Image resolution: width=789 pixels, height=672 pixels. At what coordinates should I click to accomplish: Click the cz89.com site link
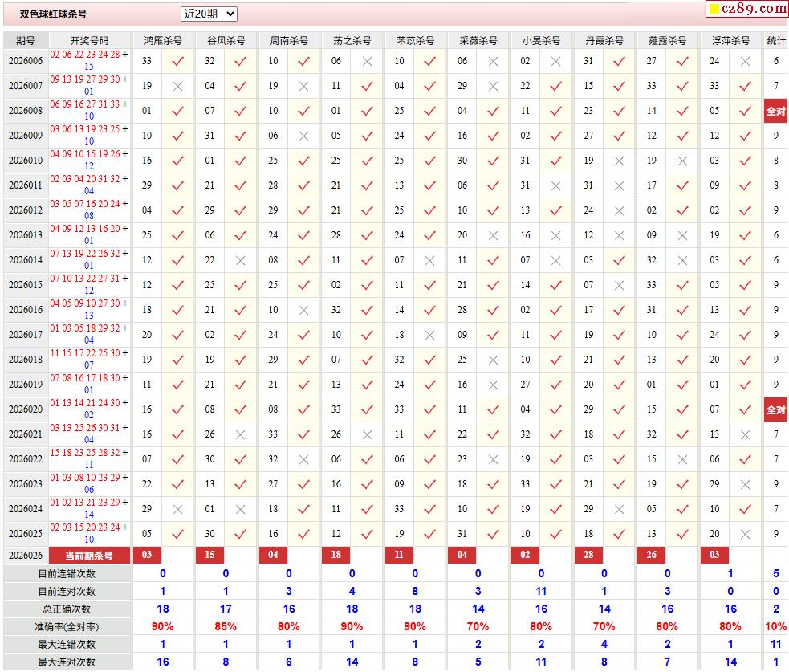point(746,9)
